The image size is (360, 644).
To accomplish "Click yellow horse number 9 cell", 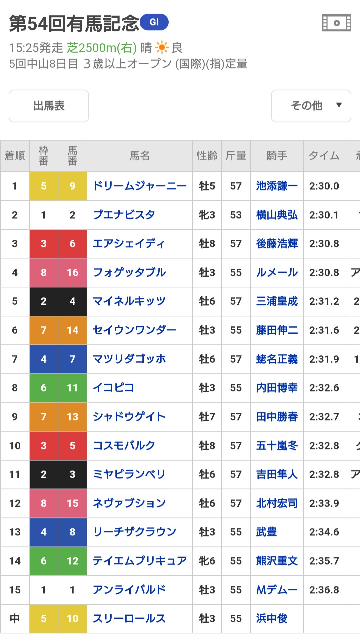I will coord(72,186).
